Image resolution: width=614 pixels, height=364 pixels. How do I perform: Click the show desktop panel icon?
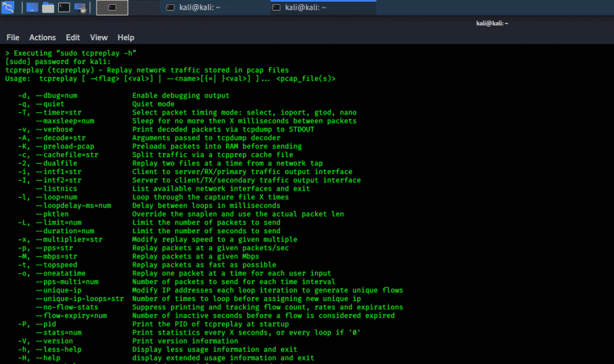click(x=32, y=7)
